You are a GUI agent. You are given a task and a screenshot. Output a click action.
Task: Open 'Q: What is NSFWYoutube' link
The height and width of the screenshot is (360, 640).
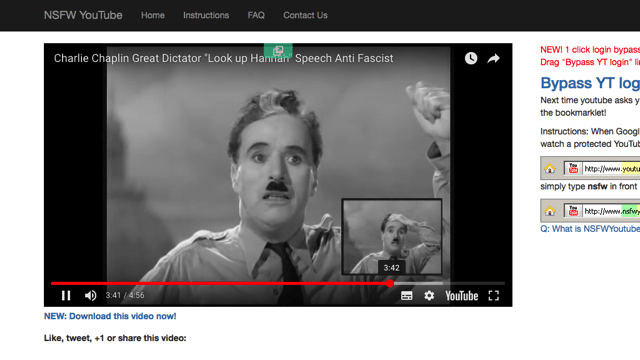590,229
